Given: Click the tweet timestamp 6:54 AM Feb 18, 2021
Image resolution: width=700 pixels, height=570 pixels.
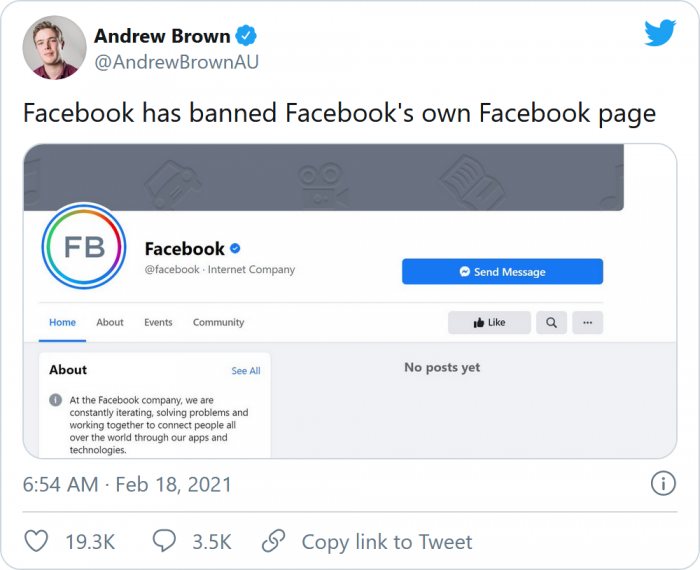Looking at the screenshot, I should point(127,485).
